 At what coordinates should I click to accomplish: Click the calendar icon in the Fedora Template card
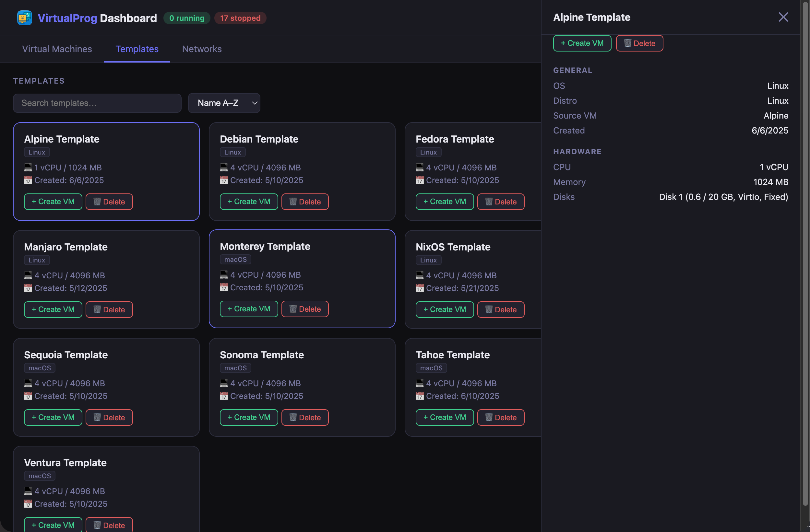tap(420, 180)
